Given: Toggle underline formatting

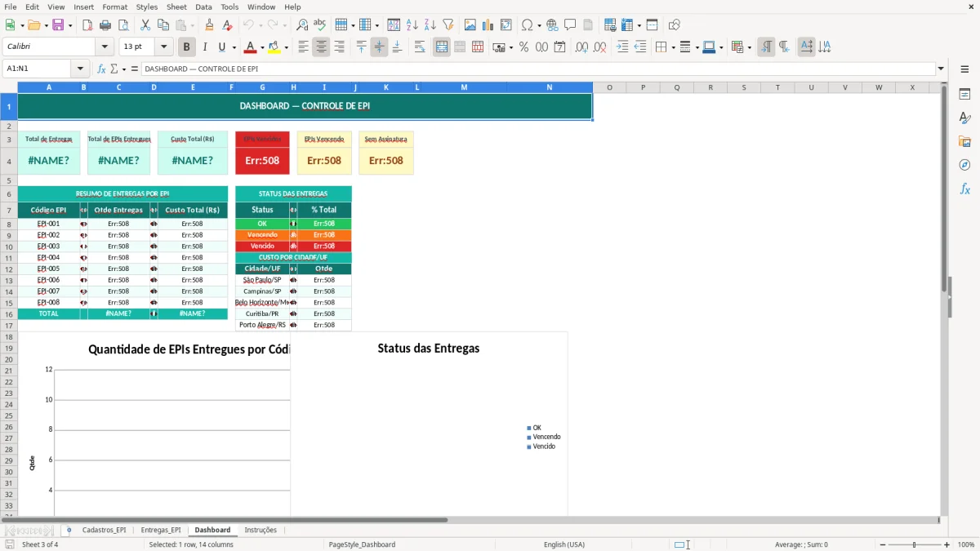Looking at the screenshot, I should tap(221, 47).
